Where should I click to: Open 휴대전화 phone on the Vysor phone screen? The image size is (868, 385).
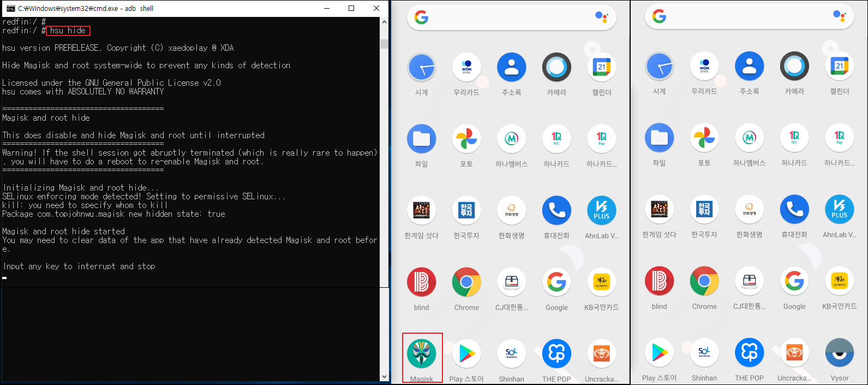pyautogui.click(x=794, y=209)
